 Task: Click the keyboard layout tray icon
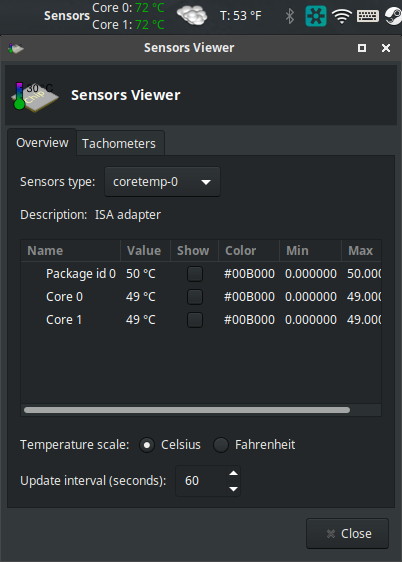pos(368,16)
